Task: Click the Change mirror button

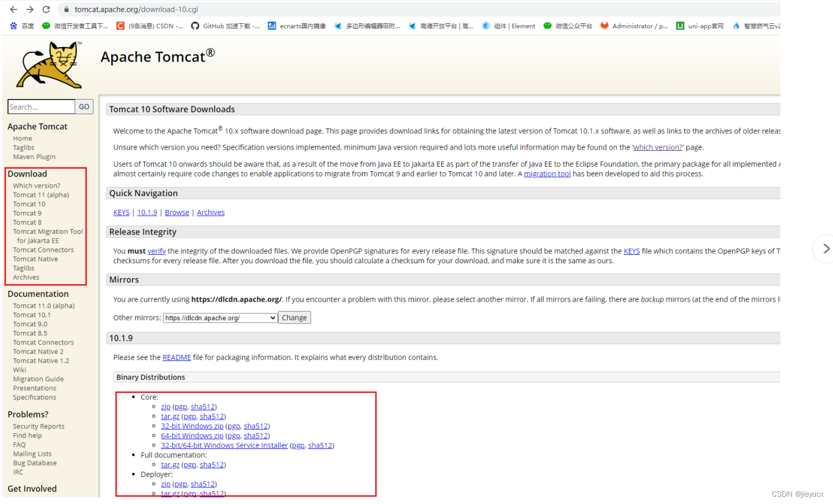Action: click(295, 318)
